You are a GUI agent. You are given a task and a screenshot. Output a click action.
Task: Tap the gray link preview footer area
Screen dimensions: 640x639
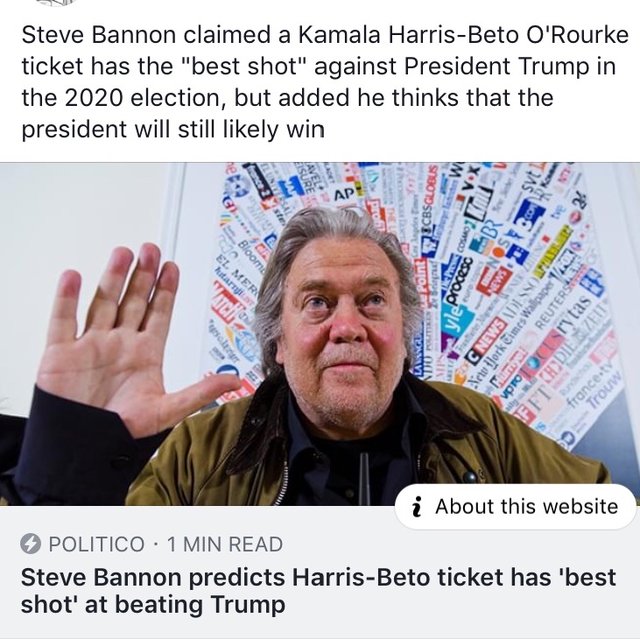coord(320,572)
